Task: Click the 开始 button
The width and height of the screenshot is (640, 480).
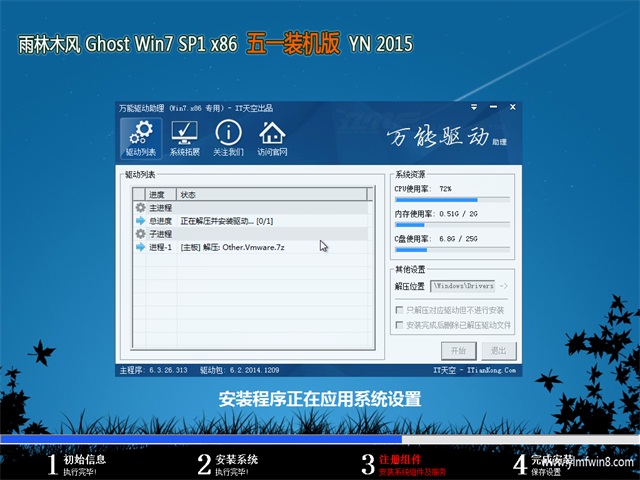Action: pyautogui.click(x=459, y=351)
